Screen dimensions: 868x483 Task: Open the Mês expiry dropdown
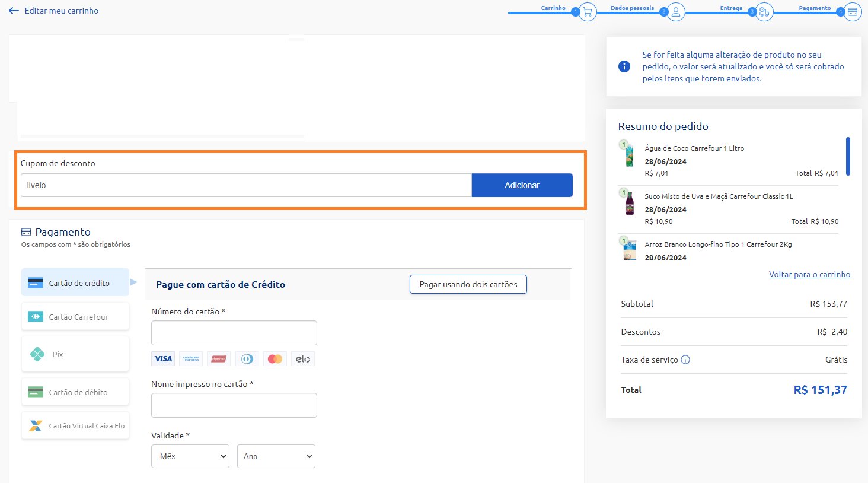[x=190, y=456]
